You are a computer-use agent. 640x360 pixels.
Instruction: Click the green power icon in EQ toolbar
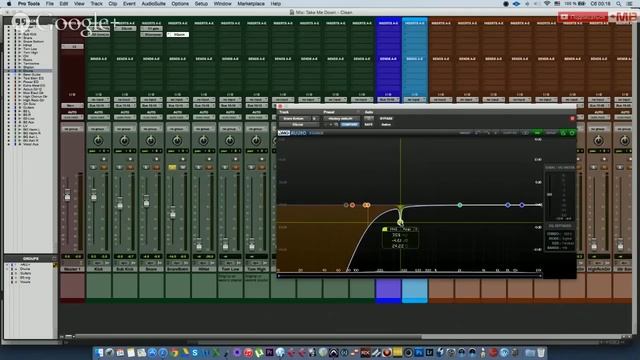pos(572,133)
